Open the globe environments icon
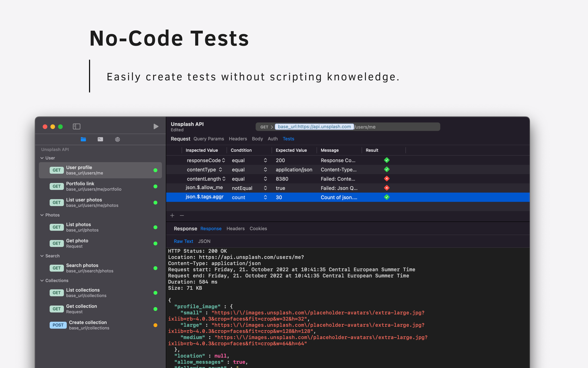This screenshot has height=368, width=588. click(x=117, y=139)
